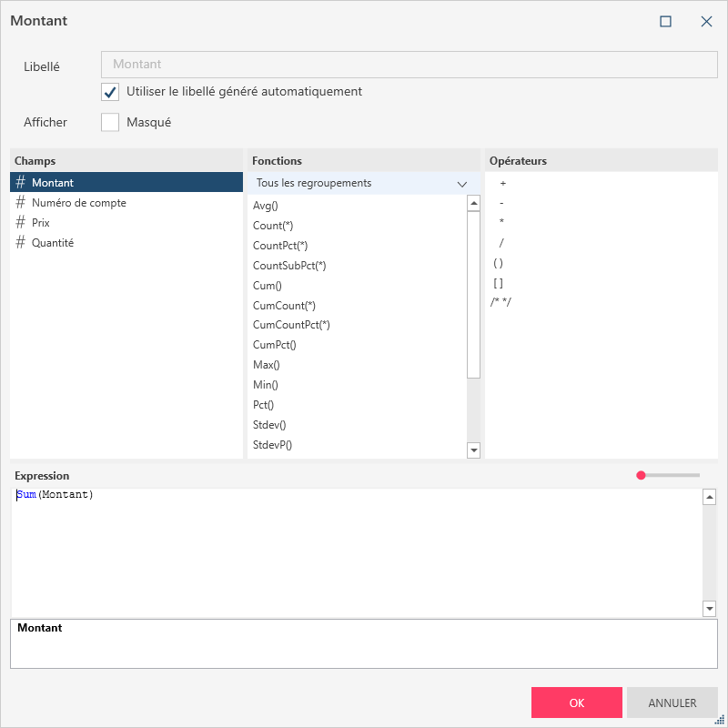Viewport: 728px width, 728px height.
Task: Maximize the Montant dialog window
Action: pos(665,21)
